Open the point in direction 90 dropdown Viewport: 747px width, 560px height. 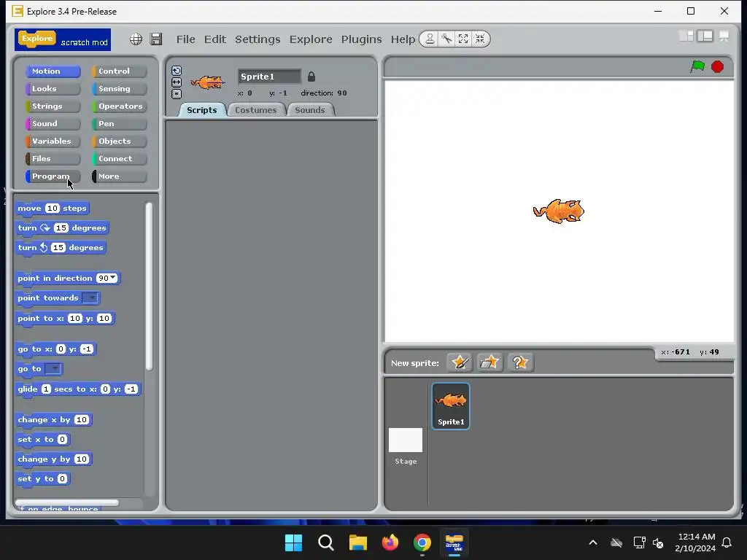coord(113,278)
